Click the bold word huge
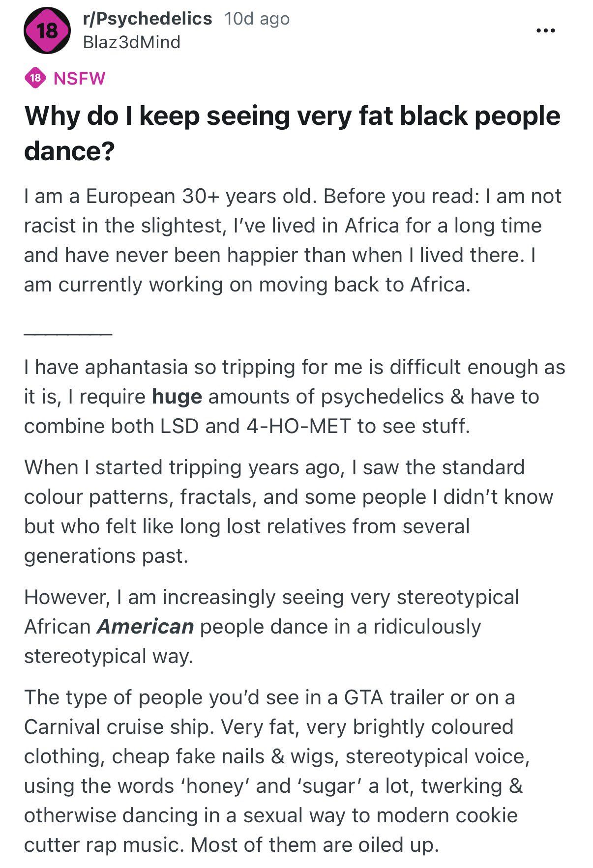Viewport: 593px width, 868px height. (177, 397)
